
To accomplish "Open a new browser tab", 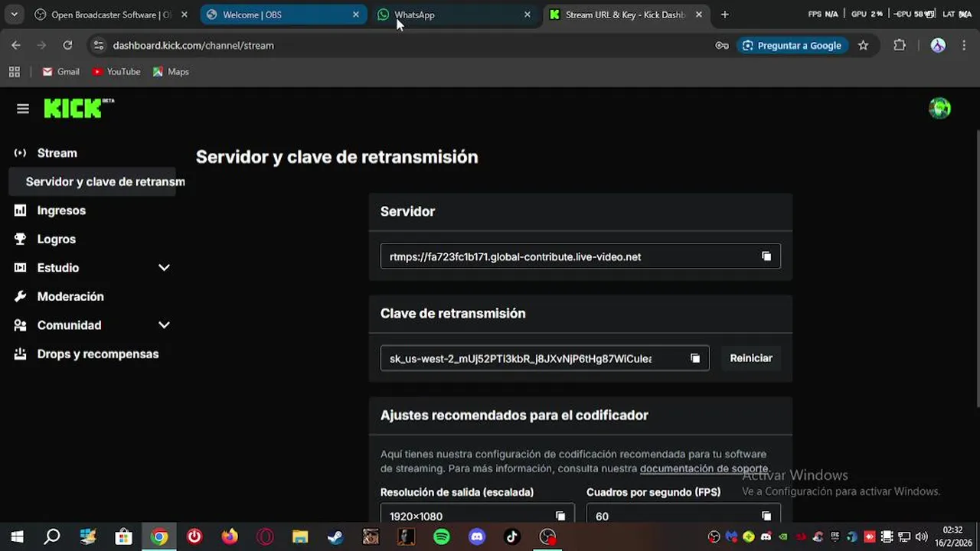I will [724, 15].
